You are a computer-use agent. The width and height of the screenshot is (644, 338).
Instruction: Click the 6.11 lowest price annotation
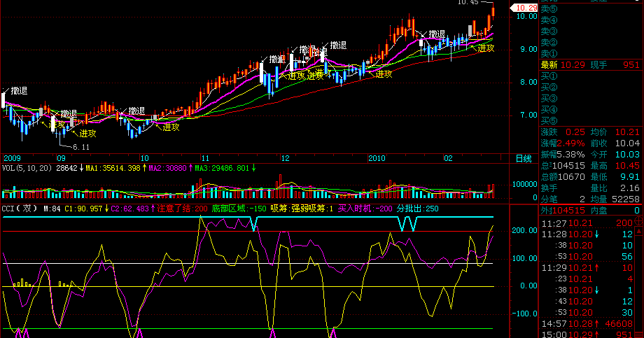pos(81,147)
